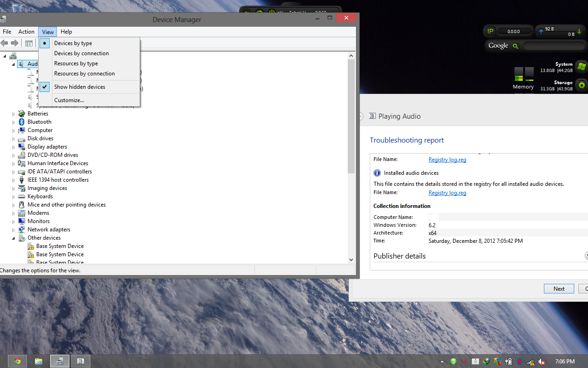Open Registry log.reg link under installed audio devices
This screenshot has width=588, height=368.
coord(447,193)
